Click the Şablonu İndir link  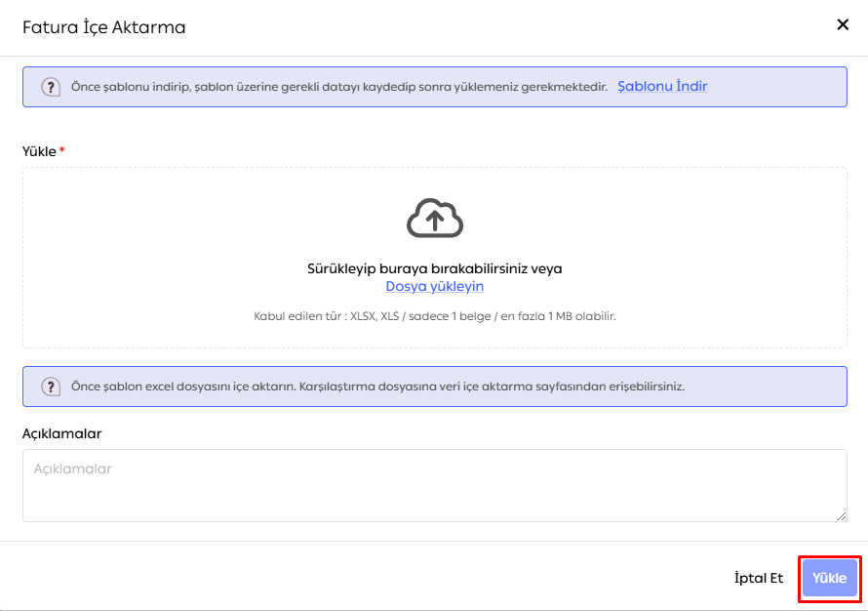pos(662,87)
